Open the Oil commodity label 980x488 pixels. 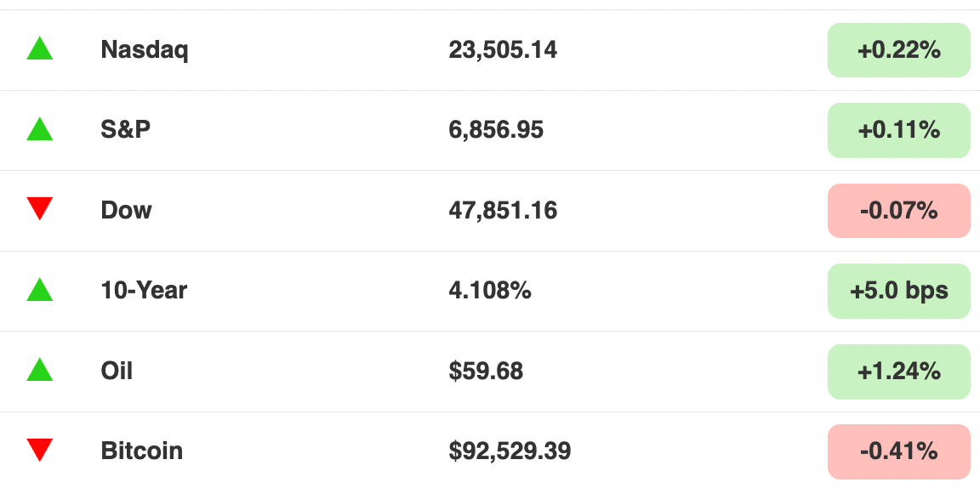point(117,371)
